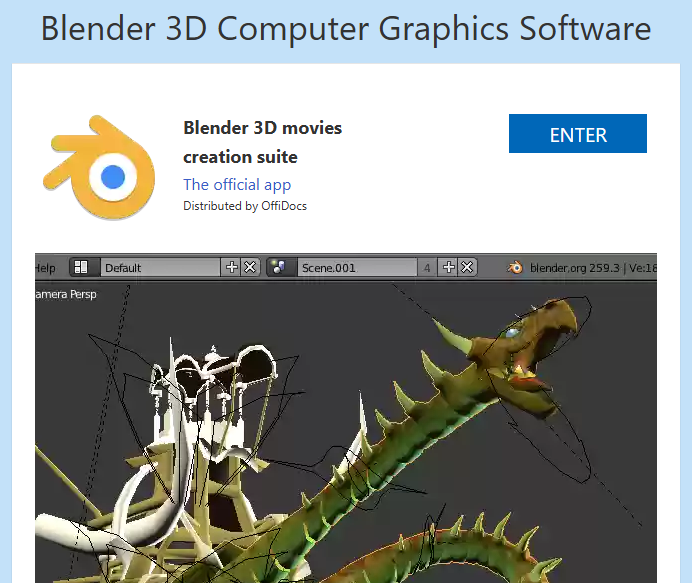This screenshot has width=692, height=583.
Task: Open the Help menu in the Blender header
Action: [x=45, y=268]
